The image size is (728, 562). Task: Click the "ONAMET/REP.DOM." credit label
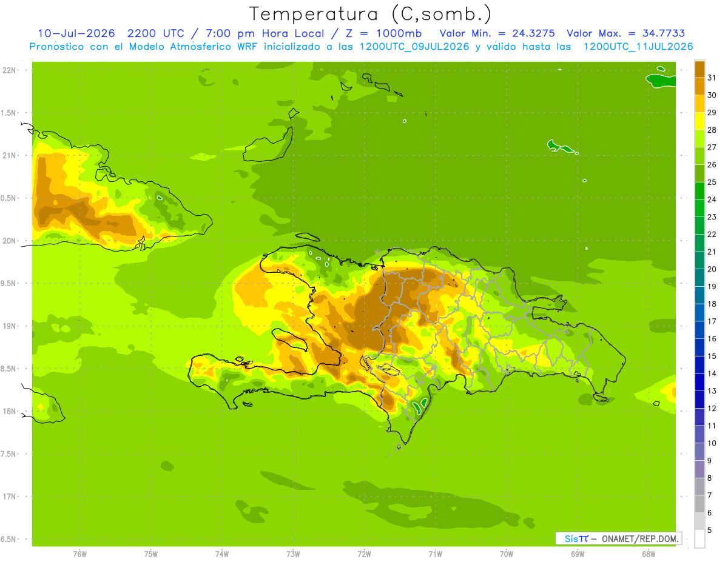tap(640, 538)
